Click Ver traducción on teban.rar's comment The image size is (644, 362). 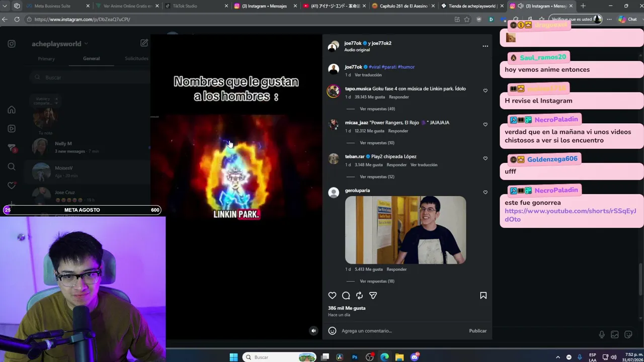pos(424,165)
